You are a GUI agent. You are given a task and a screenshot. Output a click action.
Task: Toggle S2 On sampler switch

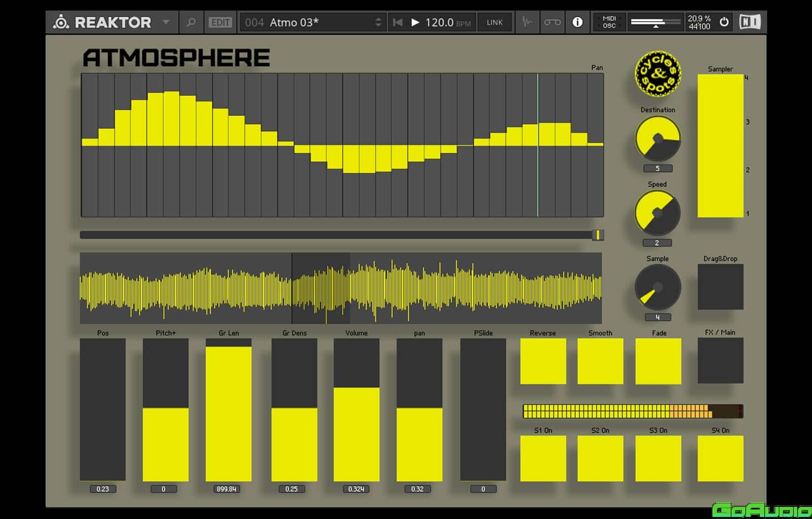click(x=600, y=459)
